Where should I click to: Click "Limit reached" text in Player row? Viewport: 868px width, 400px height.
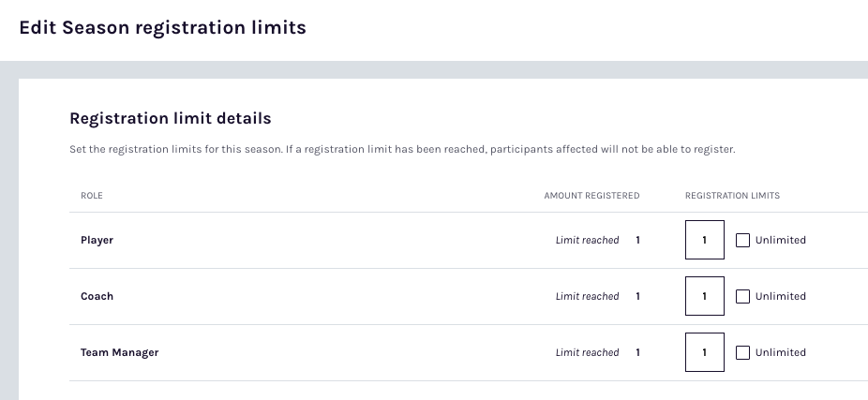[587, 240]
